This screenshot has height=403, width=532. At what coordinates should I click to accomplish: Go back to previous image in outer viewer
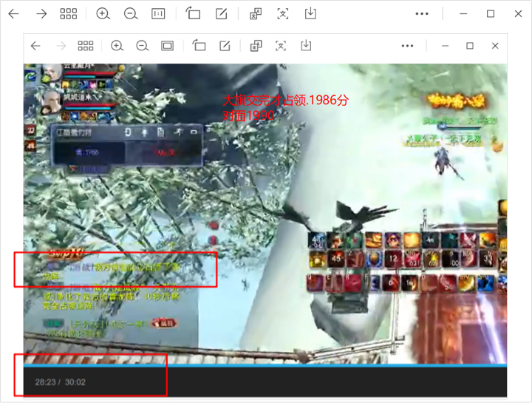[13, 13]
